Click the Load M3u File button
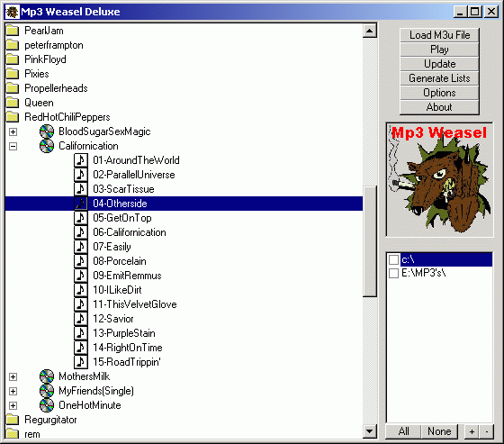504x444 pixels. [x=439, y=35]
